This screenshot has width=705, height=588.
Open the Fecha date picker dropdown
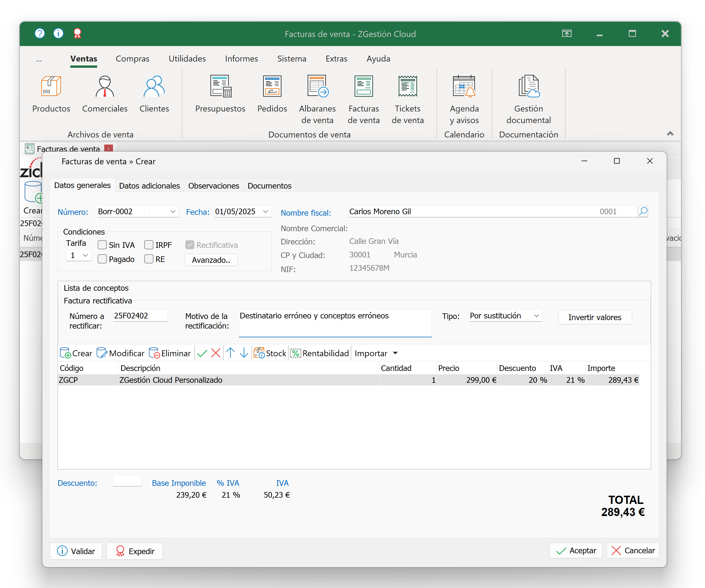click(266, 212)
